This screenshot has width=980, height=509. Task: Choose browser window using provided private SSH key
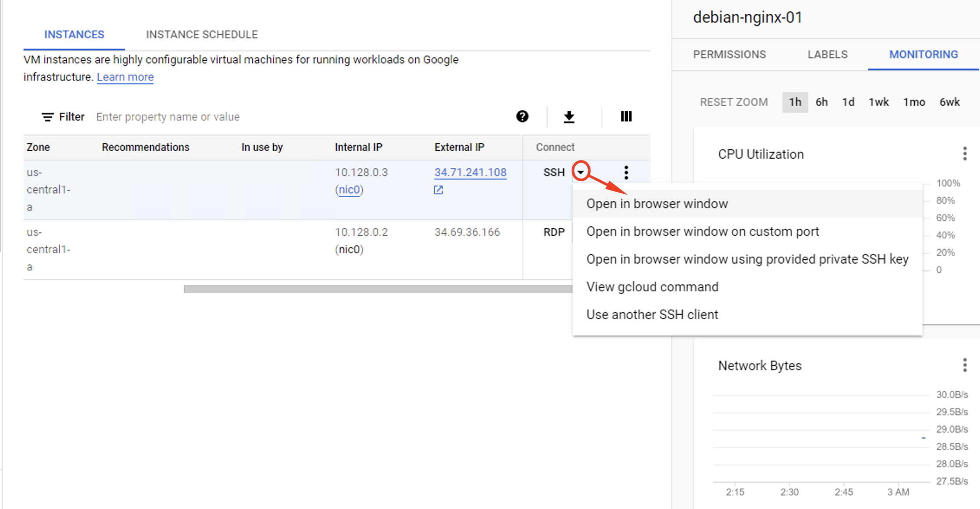[x=747, y=259]
